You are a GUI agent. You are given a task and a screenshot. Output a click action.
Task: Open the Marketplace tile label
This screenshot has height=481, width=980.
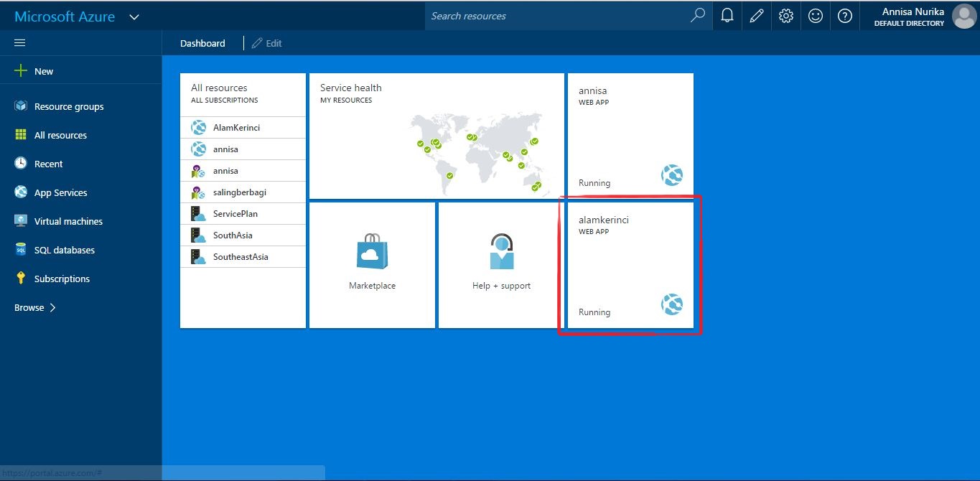point(372,286)
